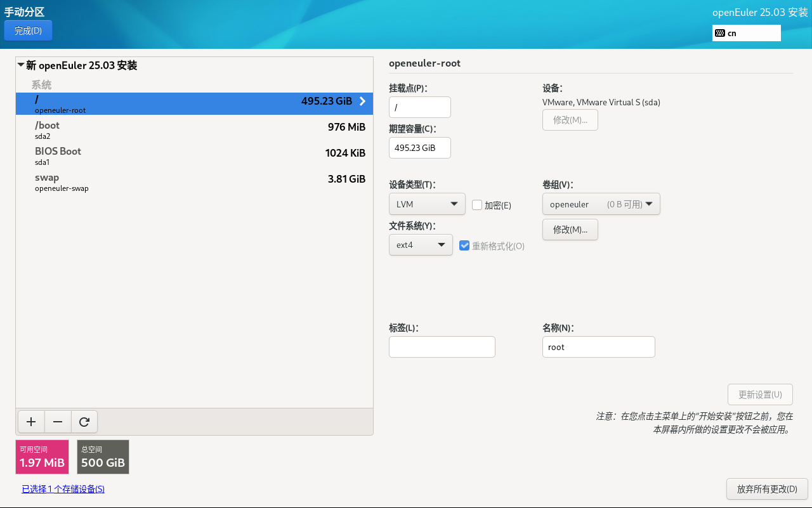Click the plus icon to add mount point
The width and height of the screenshot is (812, 508).
click(31, 422)
